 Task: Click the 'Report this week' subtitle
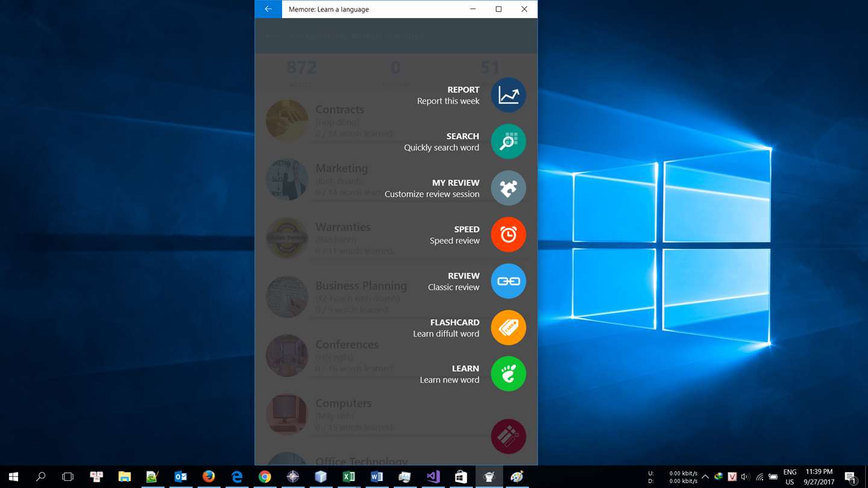(448, 101)
